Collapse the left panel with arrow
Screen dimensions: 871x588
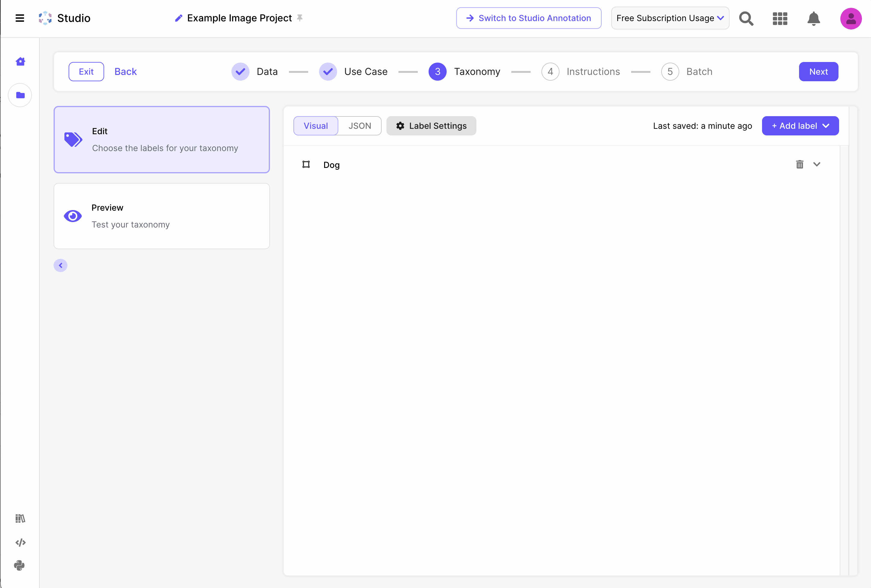coord(60,265)
